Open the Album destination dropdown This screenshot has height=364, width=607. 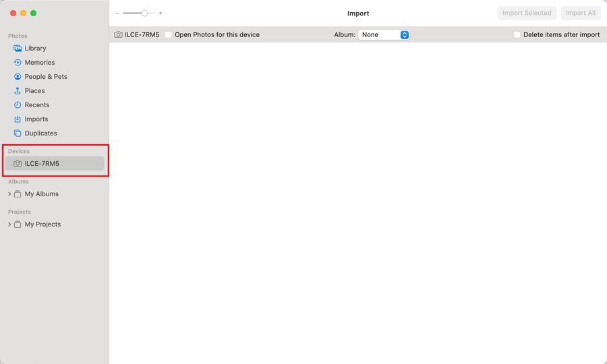coord(384,34)
